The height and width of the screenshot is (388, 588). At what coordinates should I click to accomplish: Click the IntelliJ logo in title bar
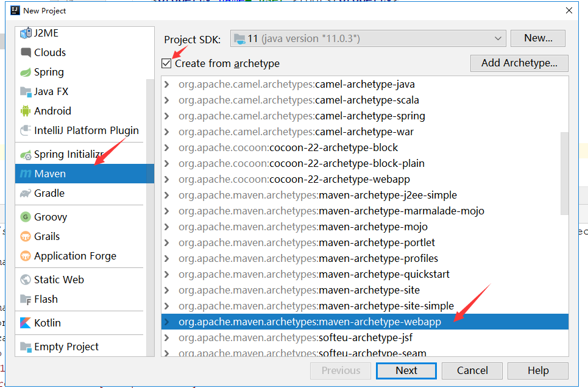point(15,10)
